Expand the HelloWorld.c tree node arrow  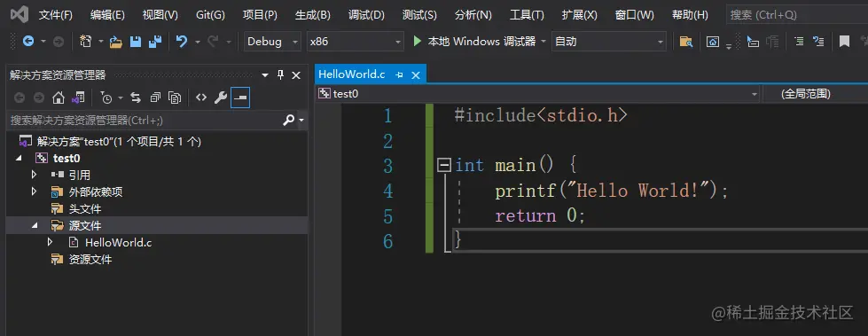pos(50,242)
